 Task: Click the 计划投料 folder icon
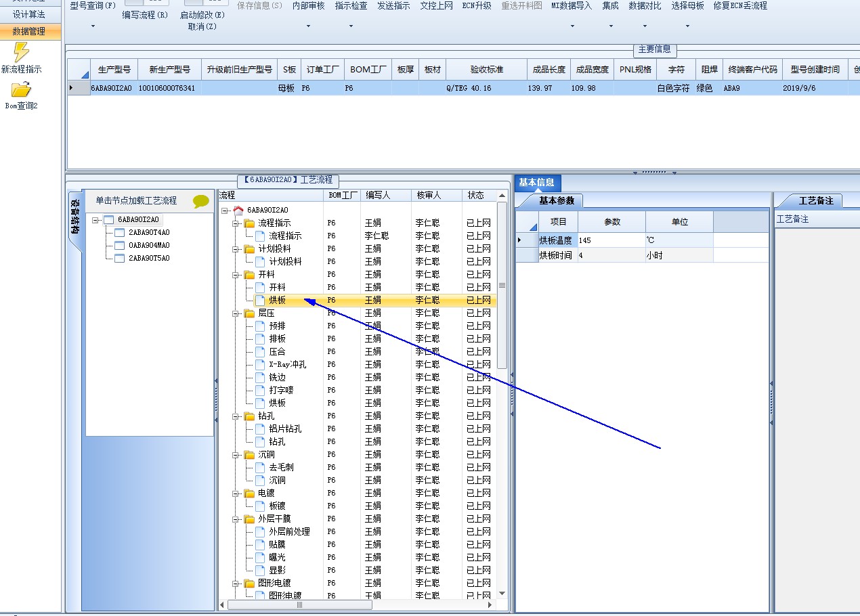tap(250, 249)
